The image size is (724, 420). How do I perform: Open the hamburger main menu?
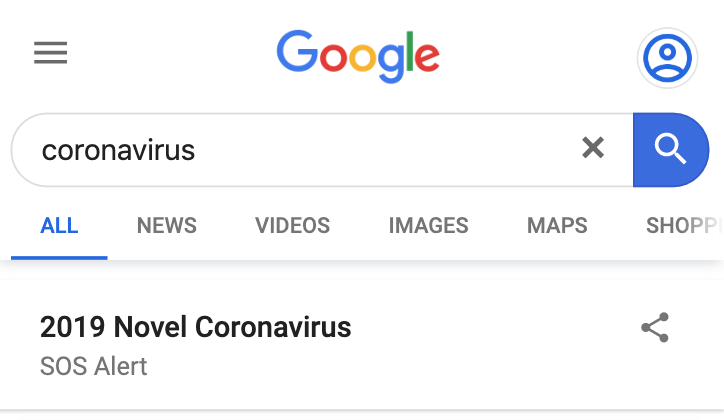(50, 53)
